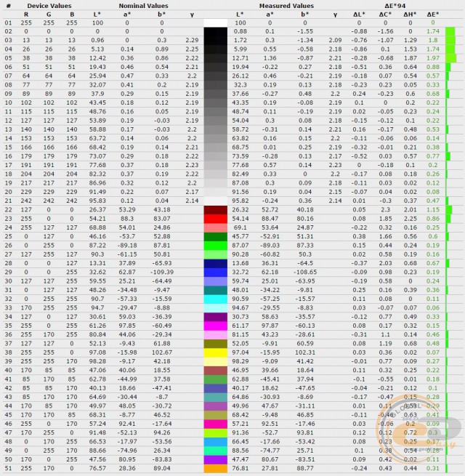Pick the violet swatch in row 50
This screenshot has height=476, width=465.
216,459
